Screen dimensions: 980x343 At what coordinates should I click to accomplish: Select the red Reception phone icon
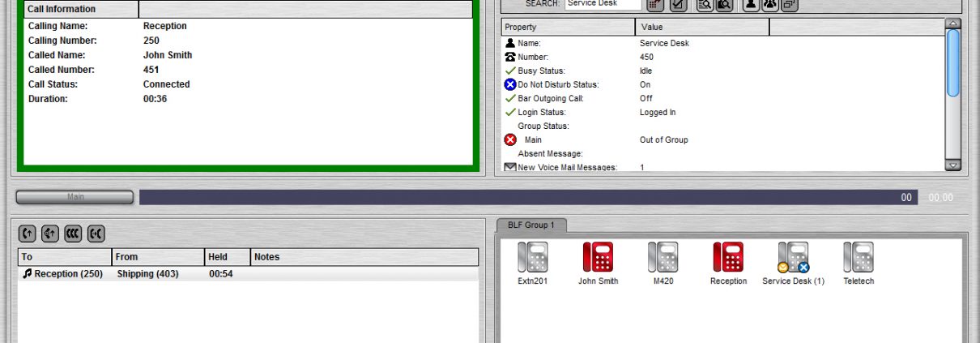(728, 258)
